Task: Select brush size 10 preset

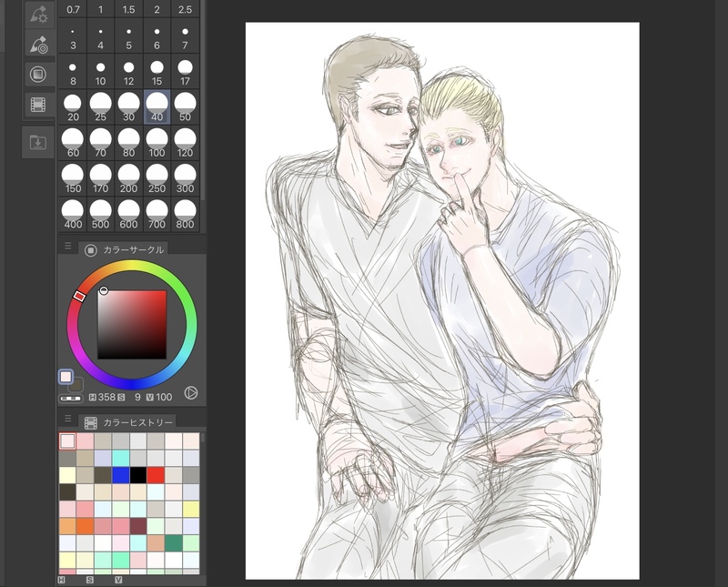Action: point(101,73)
